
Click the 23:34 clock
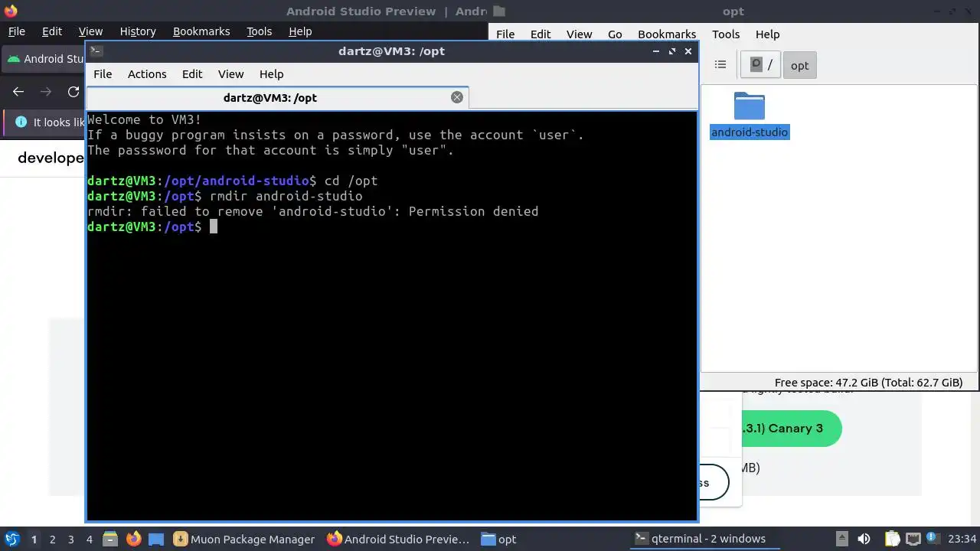(x=962, y=539)
